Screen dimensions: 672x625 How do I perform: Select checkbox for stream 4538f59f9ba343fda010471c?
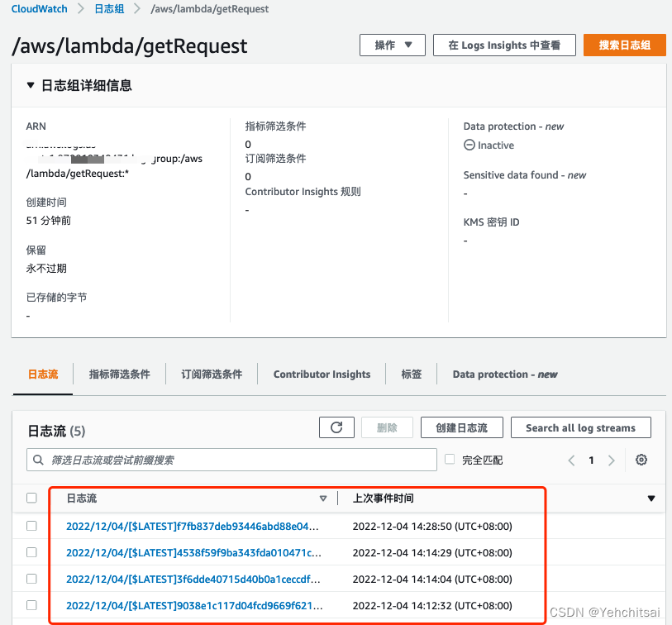click(x=31, y=552)
